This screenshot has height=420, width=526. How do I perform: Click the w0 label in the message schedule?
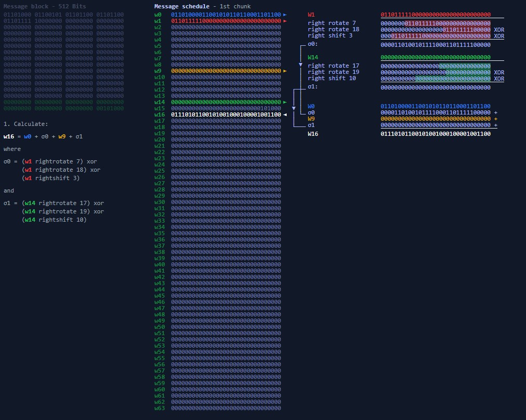click(158, 15)
